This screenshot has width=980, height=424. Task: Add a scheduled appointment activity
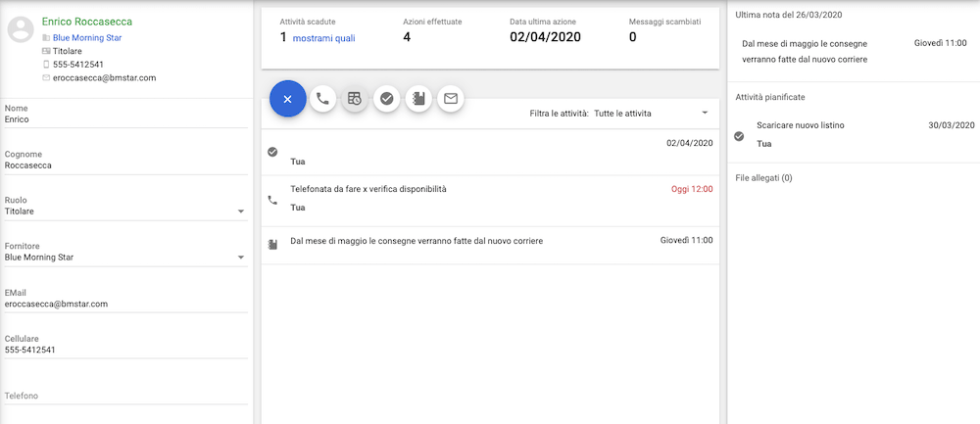point(355,99)
